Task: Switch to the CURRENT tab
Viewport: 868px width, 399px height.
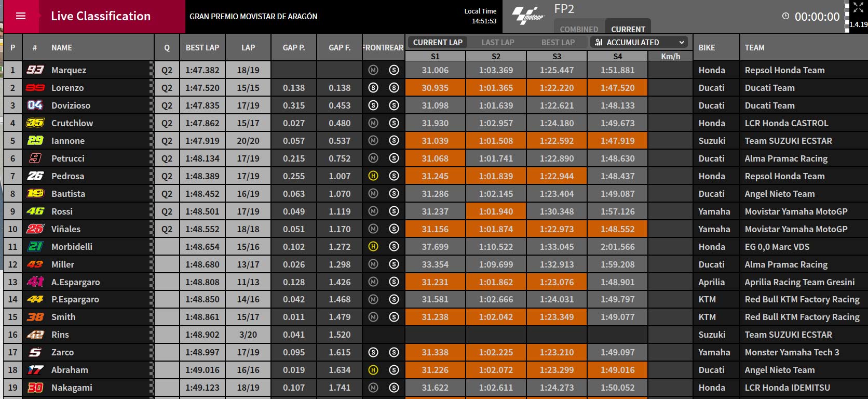Action: [x=628, y=29]
